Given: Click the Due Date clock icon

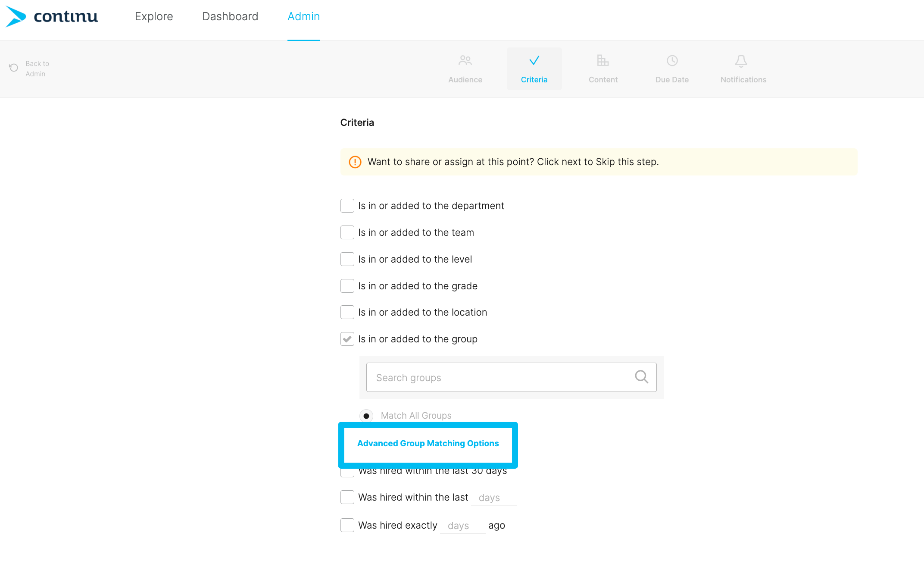Looking at the screenshot, I should click(x=672, y=60).
